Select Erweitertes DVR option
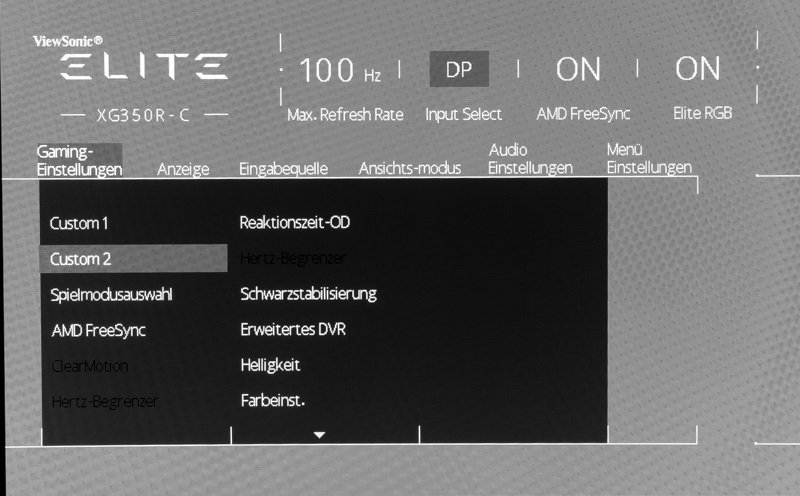 293,329
